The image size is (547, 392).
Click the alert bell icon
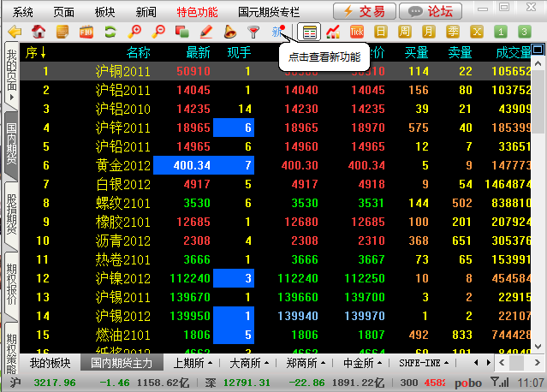pyautogui.click(x=229, y=32)
